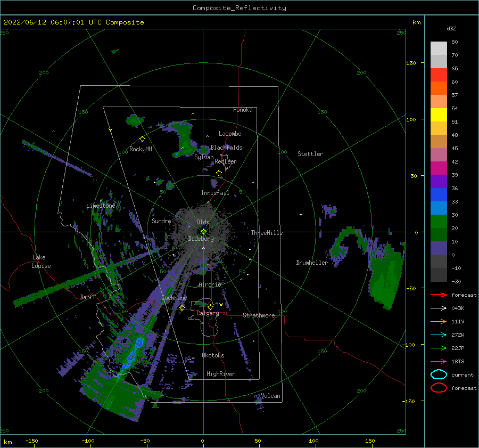Click the km unit label at top right

pyautogui.click(x=416, y=22)
